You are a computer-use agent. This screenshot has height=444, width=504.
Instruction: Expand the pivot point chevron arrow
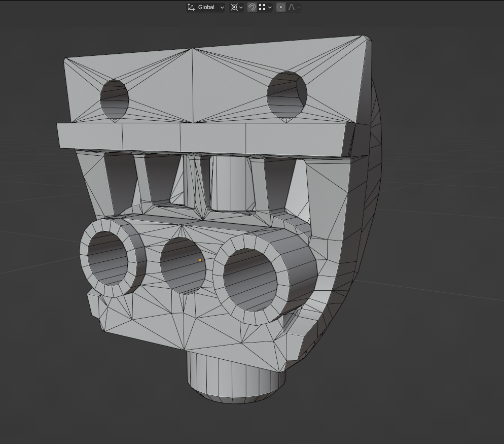(241, 7)
